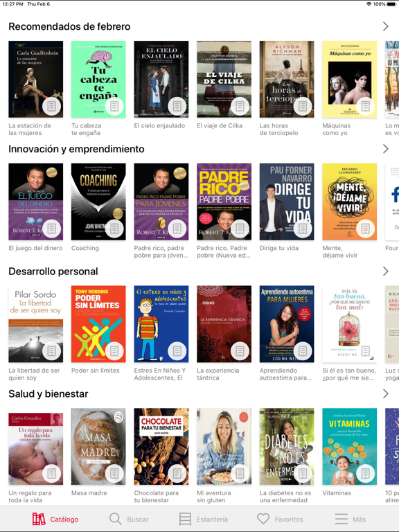
Task: Tap ebook badge on Vitaminas cover
Action: (x=366, y=474)
